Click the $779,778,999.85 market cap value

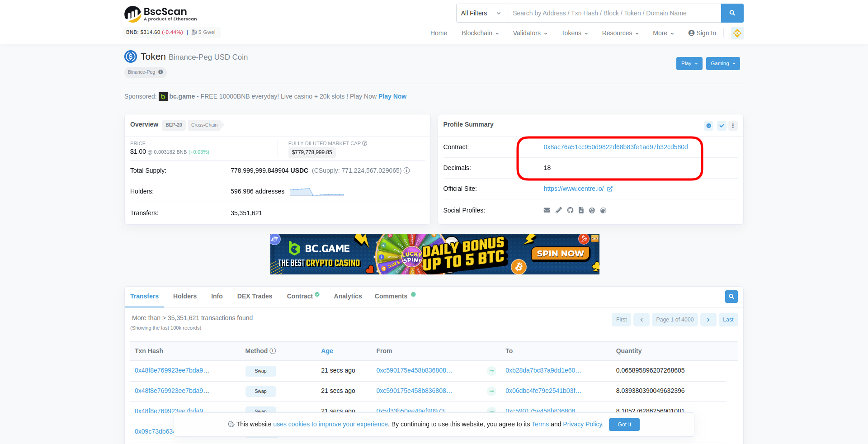(x=312, y=152)
